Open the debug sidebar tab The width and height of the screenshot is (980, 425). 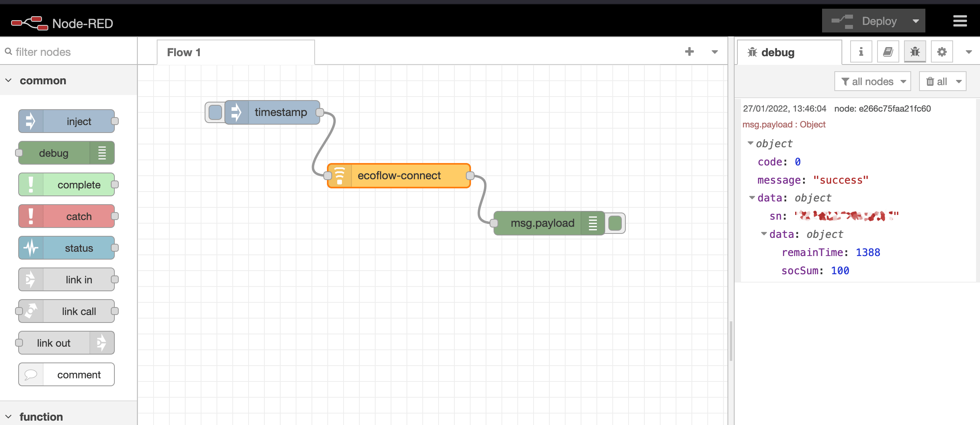point(789,52)
